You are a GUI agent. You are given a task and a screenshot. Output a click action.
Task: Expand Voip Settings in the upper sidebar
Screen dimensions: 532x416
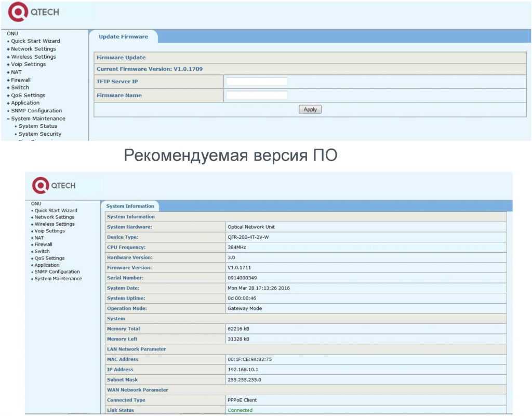28,64
